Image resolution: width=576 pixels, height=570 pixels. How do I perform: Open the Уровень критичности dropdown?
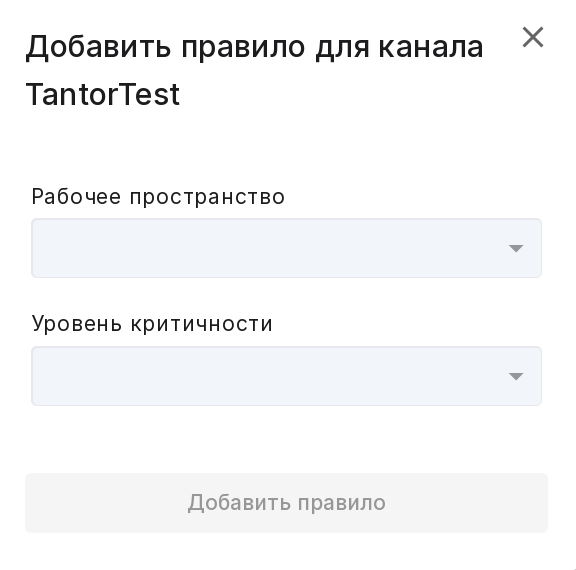(287, 376)
